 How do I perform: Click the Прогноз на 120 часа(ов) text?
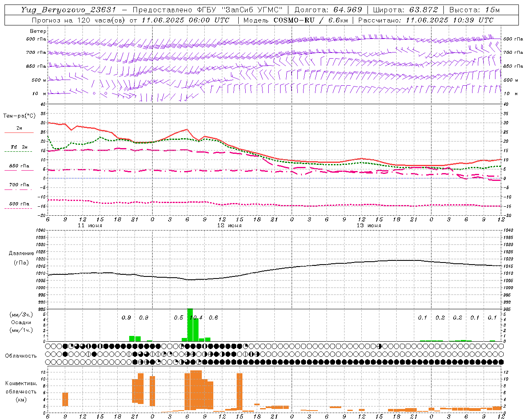79,20
